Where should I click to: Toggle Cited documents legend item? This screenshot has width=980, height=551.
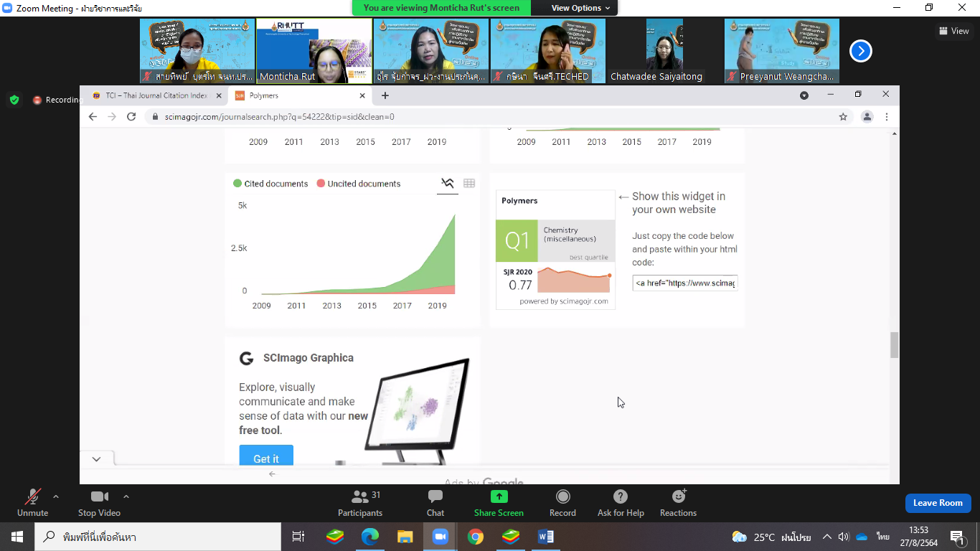pyautogui.click(x=270, y=184)
